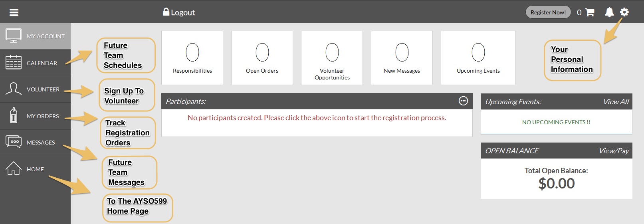Open the New Messages count tile

402,57
